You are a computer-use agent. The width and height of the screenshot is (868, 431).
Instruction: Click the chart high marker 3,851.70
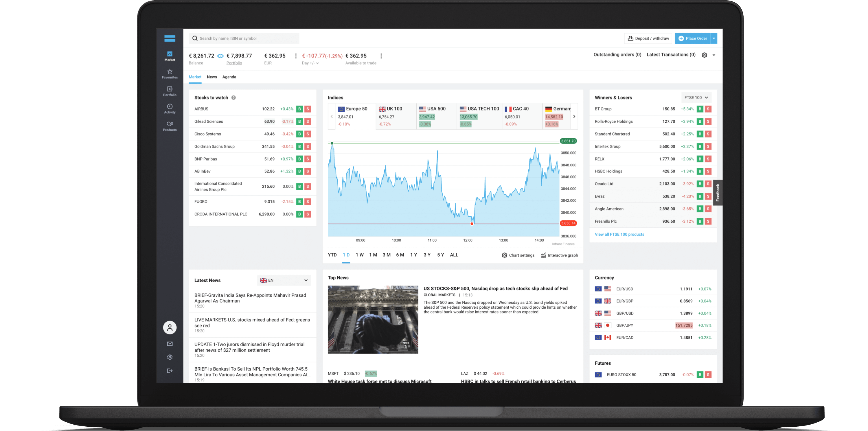[x=568, y=141]
